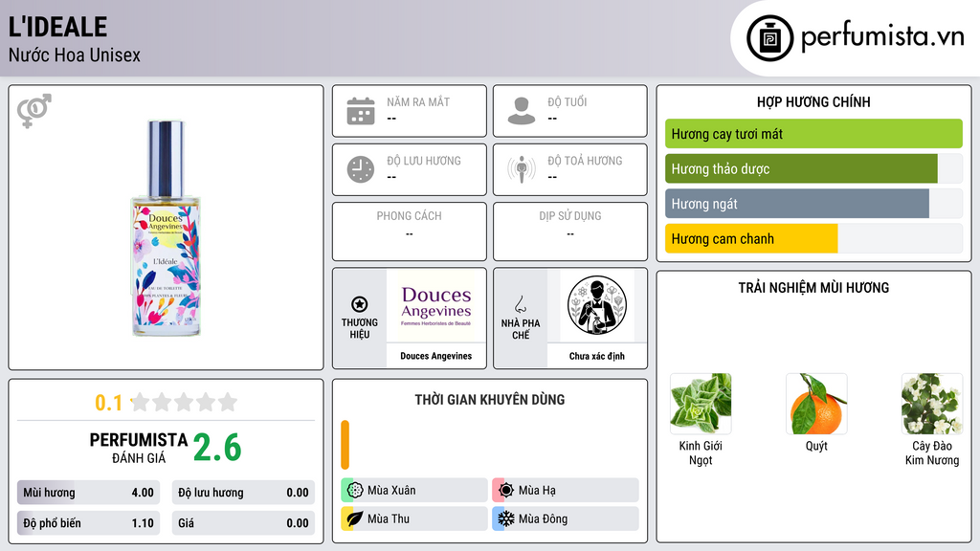Click the nose icon above Nhà pha chế
The image size is (980, 551).
click(520, 304)
